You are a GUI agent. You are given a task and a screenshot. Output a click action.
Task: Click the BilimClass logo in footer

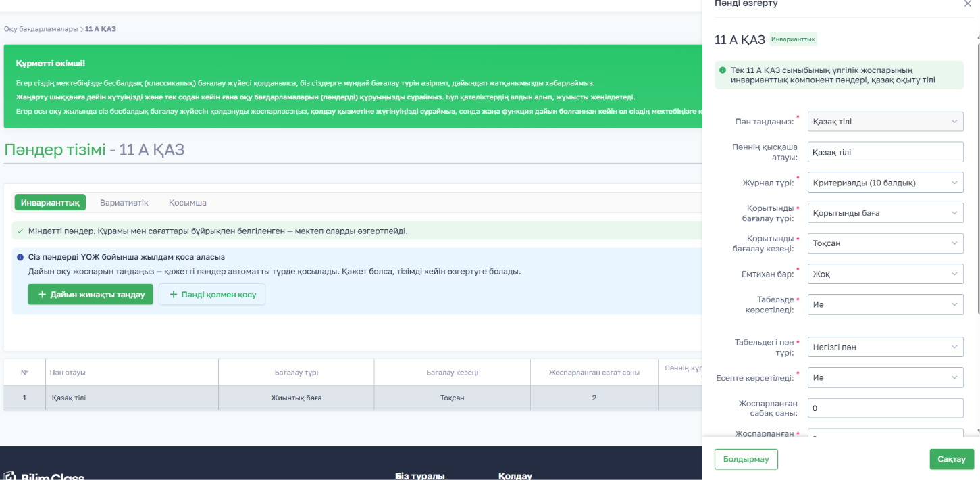pos(45,476)
